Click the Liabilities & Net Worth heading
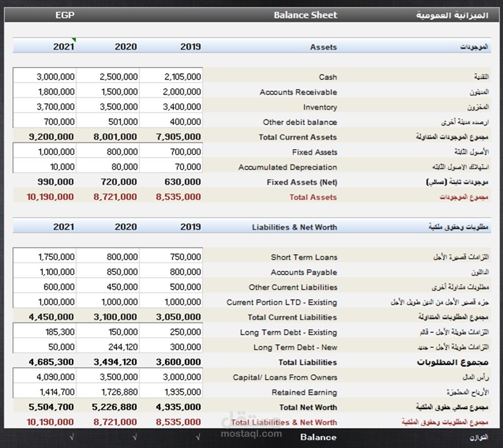 point(294,227)
